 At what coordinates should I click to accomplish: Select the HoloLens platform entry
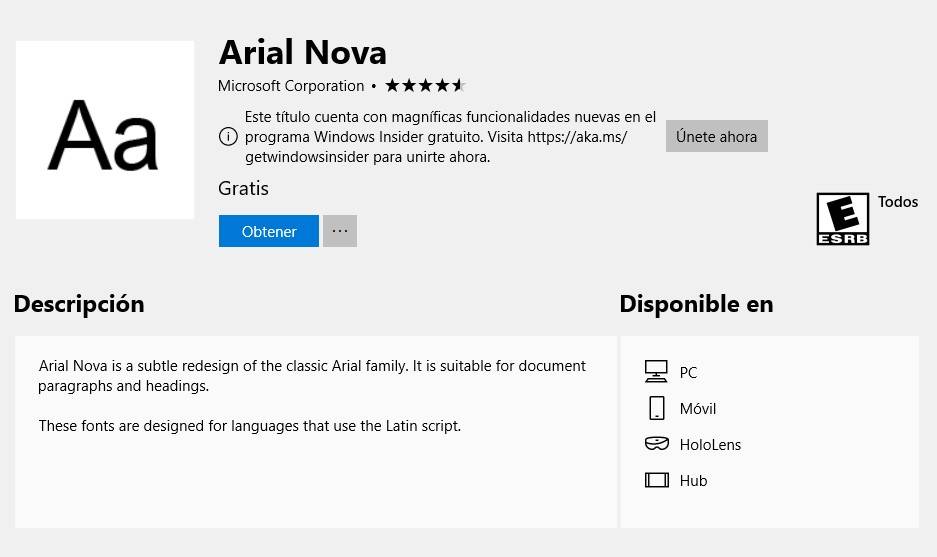[x=693, y=444]
